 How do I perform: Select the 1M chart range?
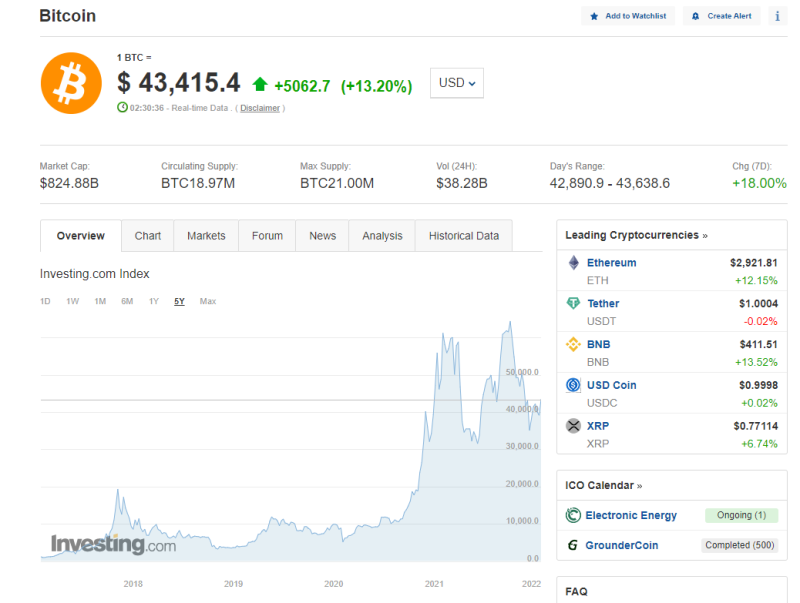point(100,302)
